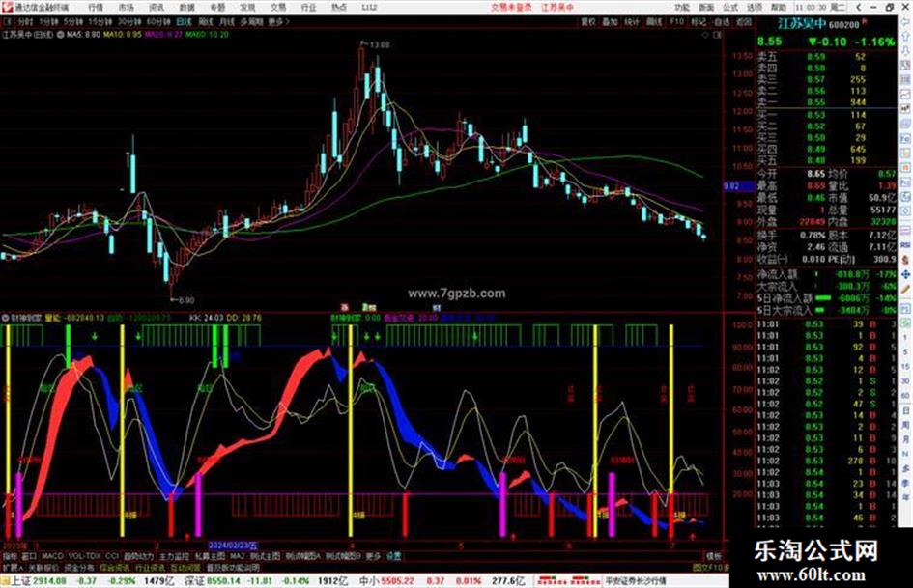Click the 通达信 app logo icon

7,7
